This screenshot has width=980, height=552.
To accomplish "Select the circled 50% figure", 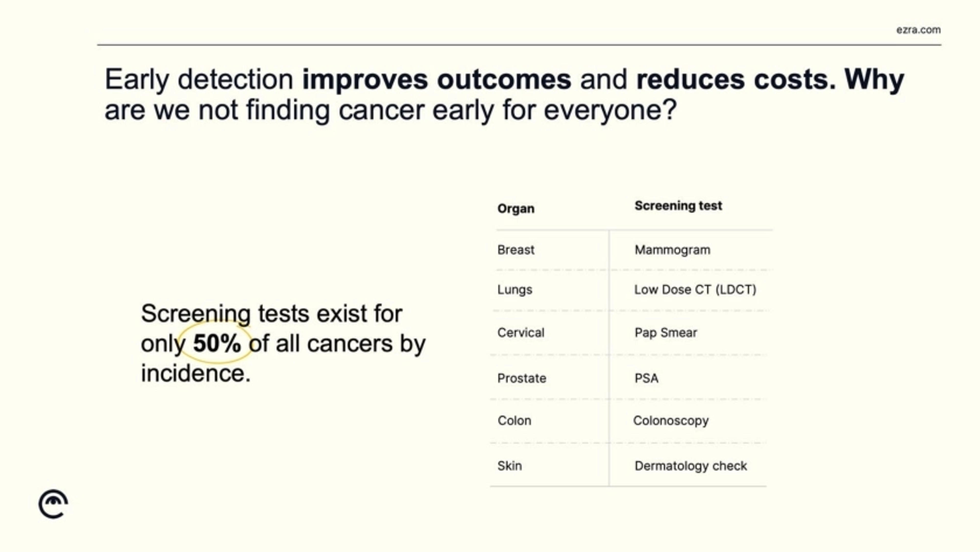I will pyautogui.click(x=217, y=343).
